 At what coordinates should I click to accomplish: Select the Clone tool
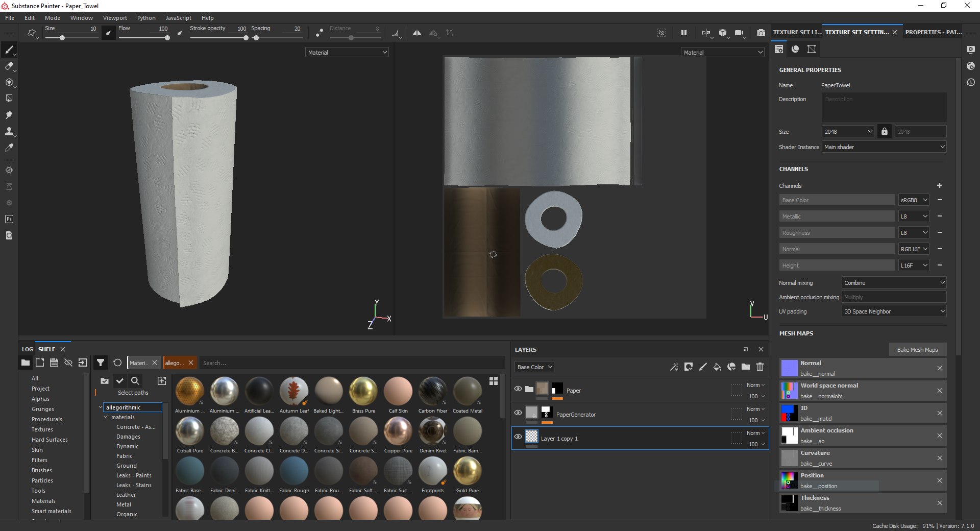(x=9, y=131)
